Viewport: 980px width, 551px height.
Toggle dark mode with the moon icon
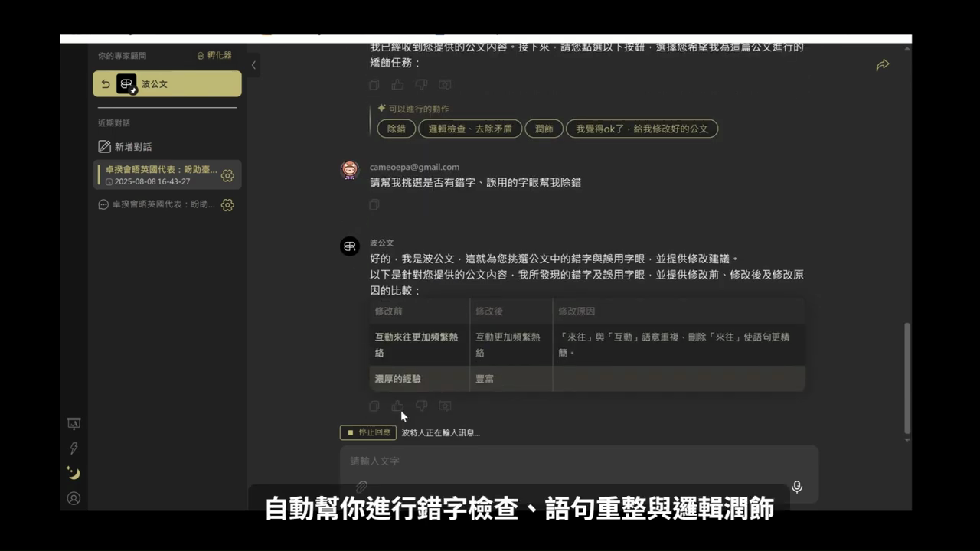point(73,473)
